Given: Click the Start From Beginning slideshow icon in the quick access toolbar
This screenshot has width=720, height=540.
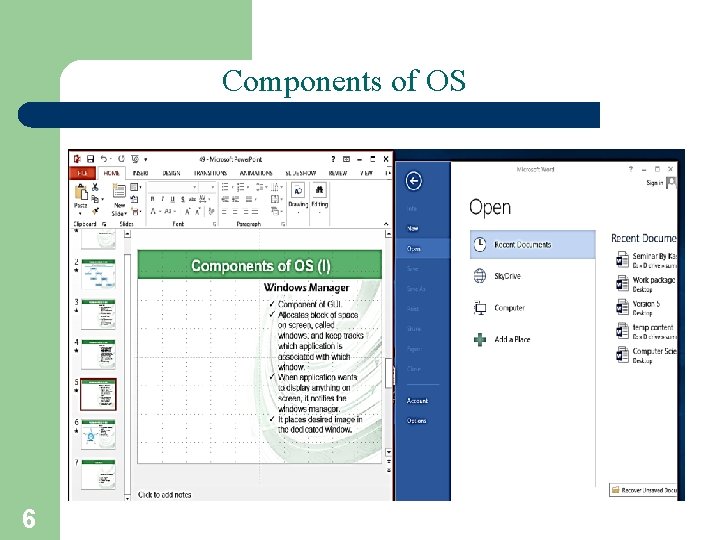Looking at the screenshot, I should pos(135,159).
